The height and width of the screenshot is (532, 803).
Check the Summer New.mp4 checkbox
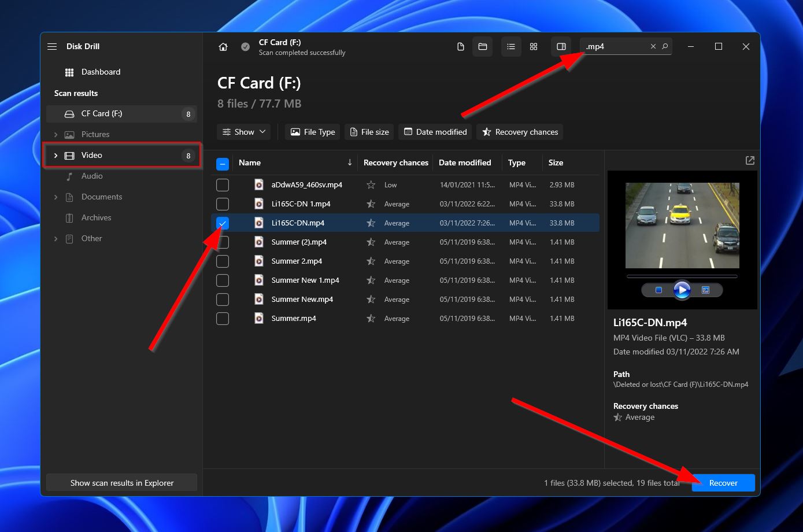pos(223,300)
